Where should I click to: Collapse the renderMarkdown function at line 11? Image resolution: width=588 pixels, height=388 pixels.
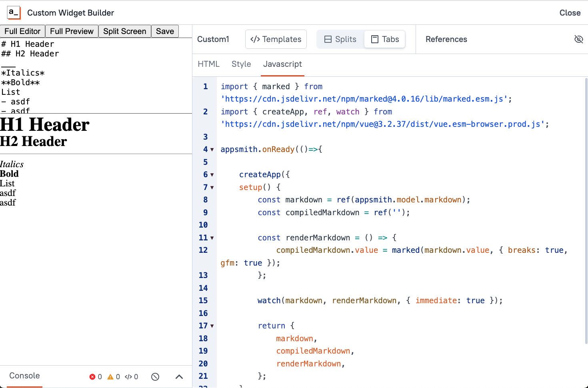click(212, 238)
